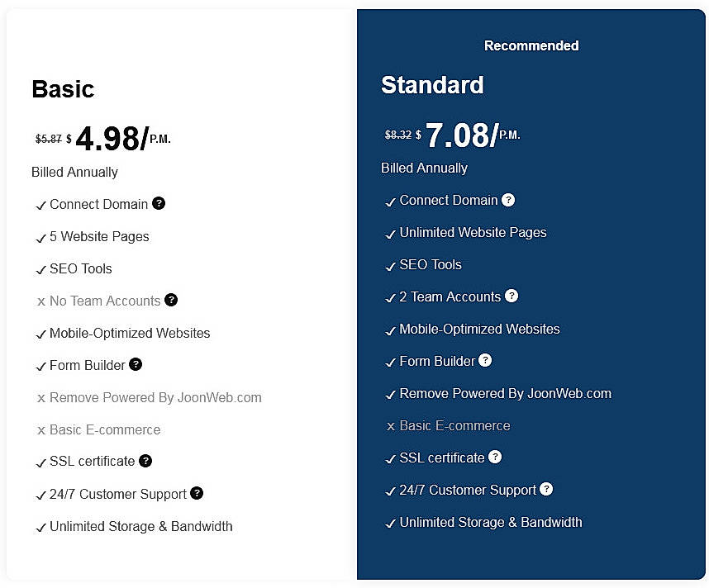The image size is (709, 588).
Task: Open Customer Support tooltip on the Standard plan
Action: click(x=546, y=490)
